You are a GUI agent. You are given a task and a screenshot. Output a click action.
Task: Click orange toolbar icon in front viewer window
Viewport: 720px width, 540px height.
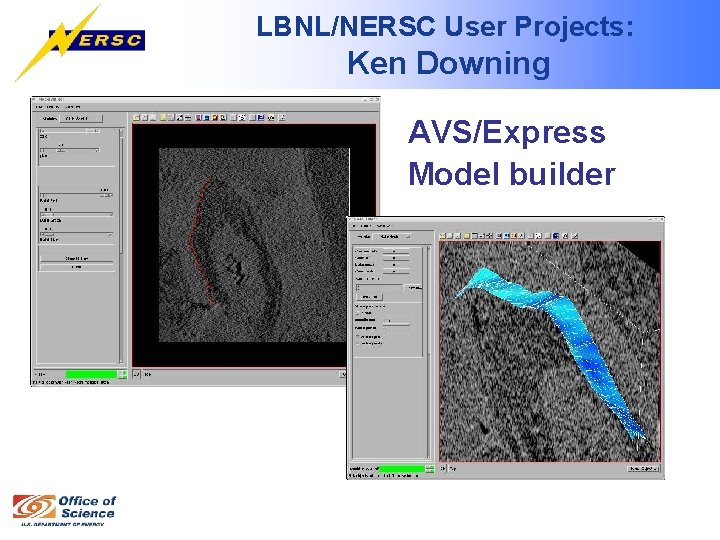click(514, 236)
